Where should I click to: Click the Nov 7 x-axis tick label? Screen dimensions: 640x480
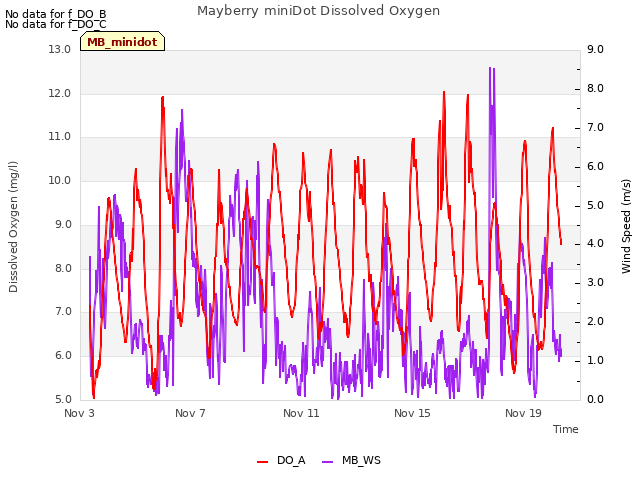(x=190, y=413)
